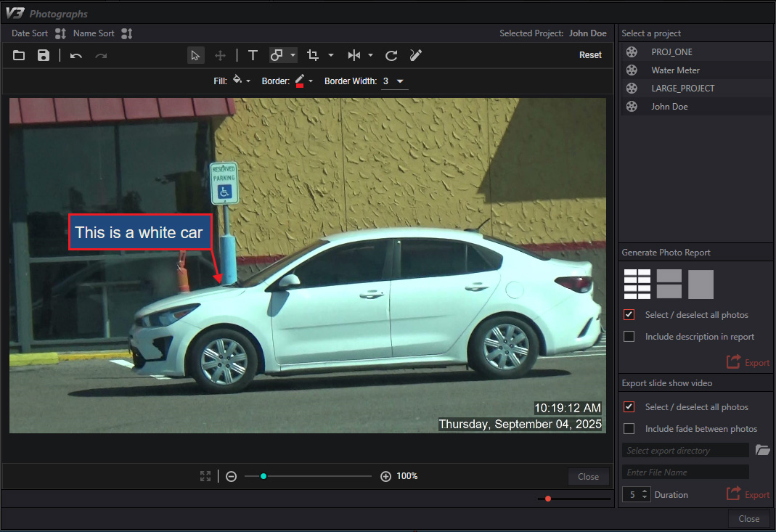This screenshot has height=532, width=776.
Task: Select the 'This is a white car' annotation
Action: [x=140, y=232]
